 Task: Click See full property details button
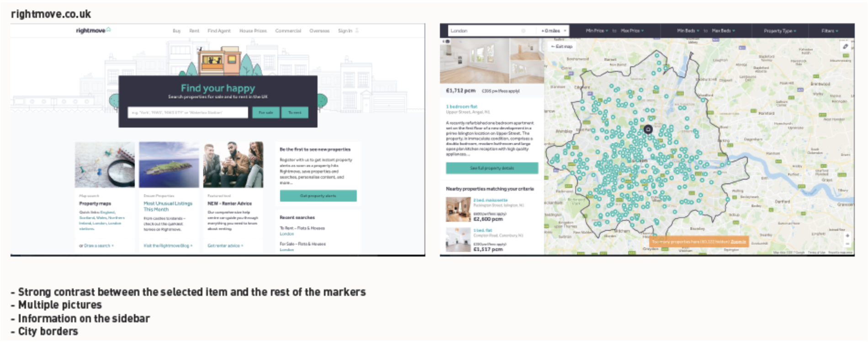pyautogui.click(x=492, y=168)
